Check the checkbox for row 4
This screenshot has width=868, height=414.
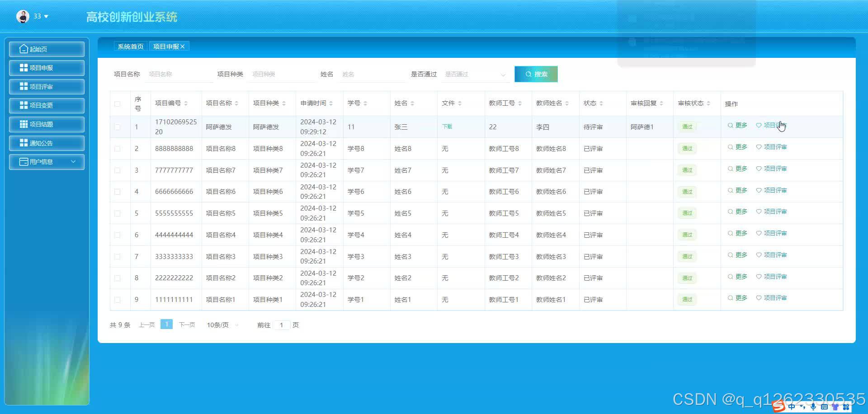tap(118, 192)
